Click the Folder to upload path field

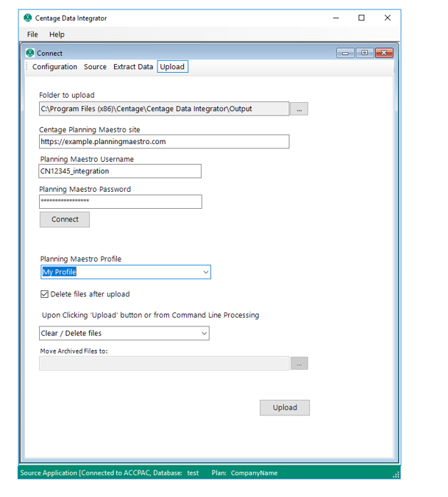point(164,109)
